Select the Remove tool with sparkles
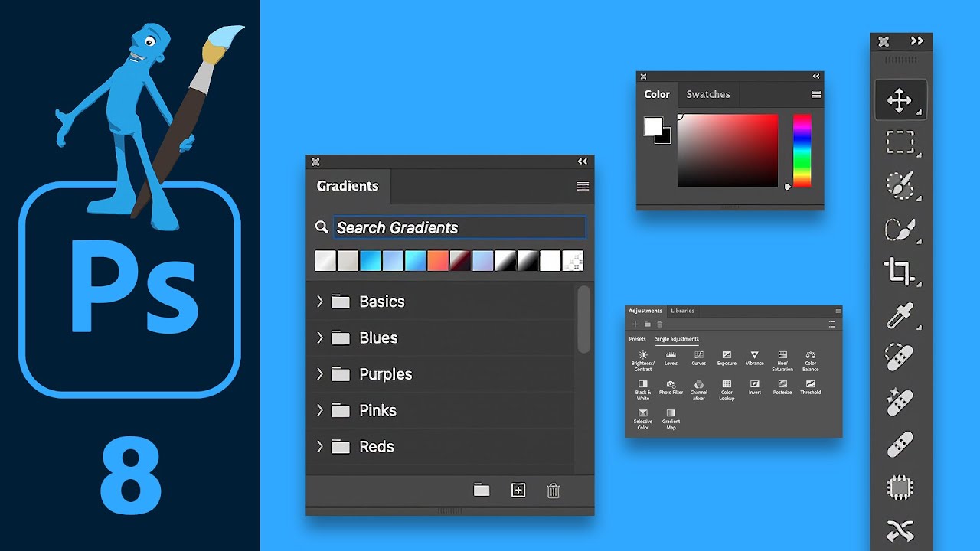The image size is (980, 551). click(x=900, y=401)
